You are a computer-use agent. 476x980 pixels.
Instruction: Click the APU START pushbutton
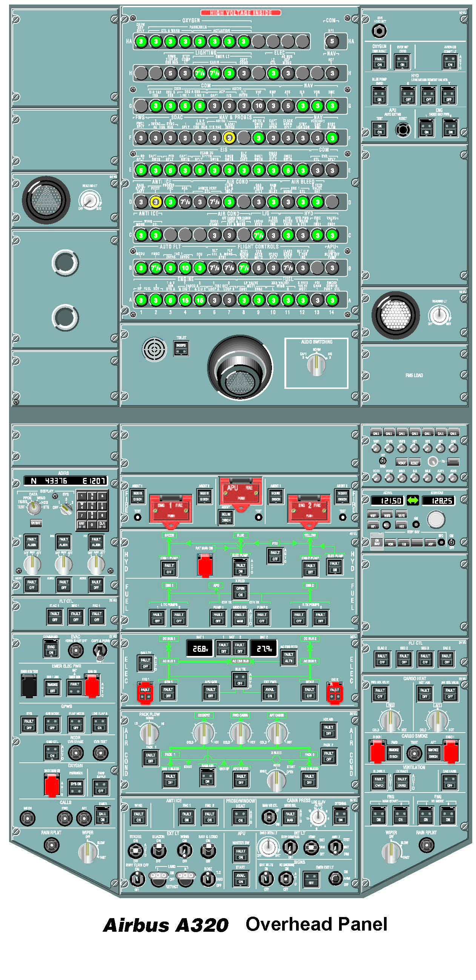(x=241, y=879)
